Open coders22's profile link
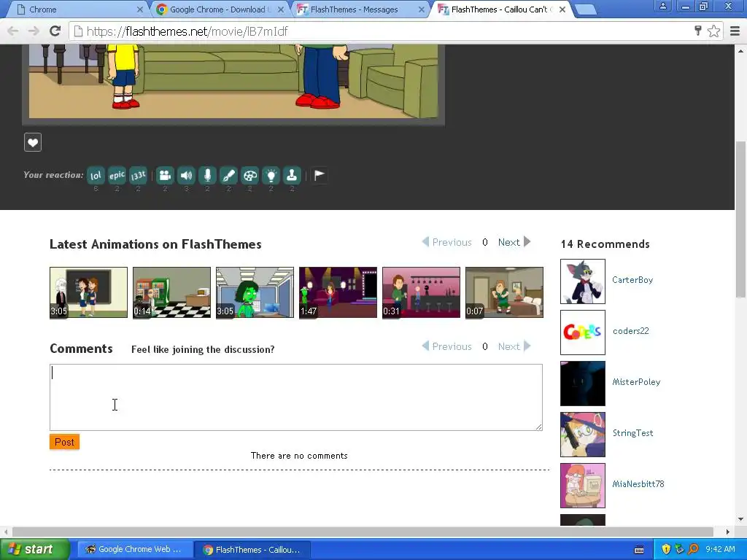747x560 pixels. (x=631, y=331)
